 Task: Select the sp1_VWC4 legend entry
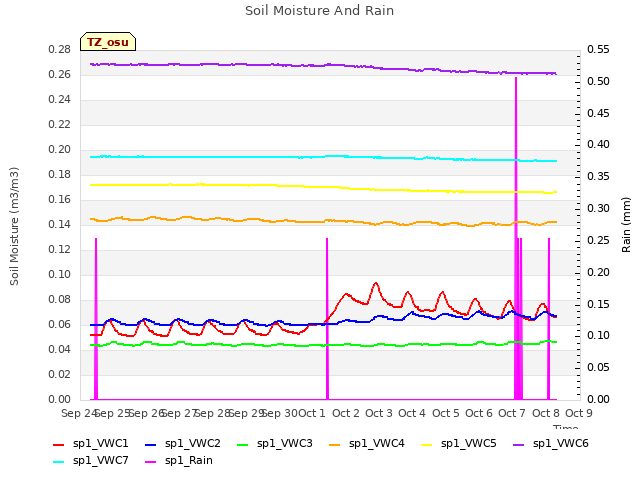pos(367,444)
